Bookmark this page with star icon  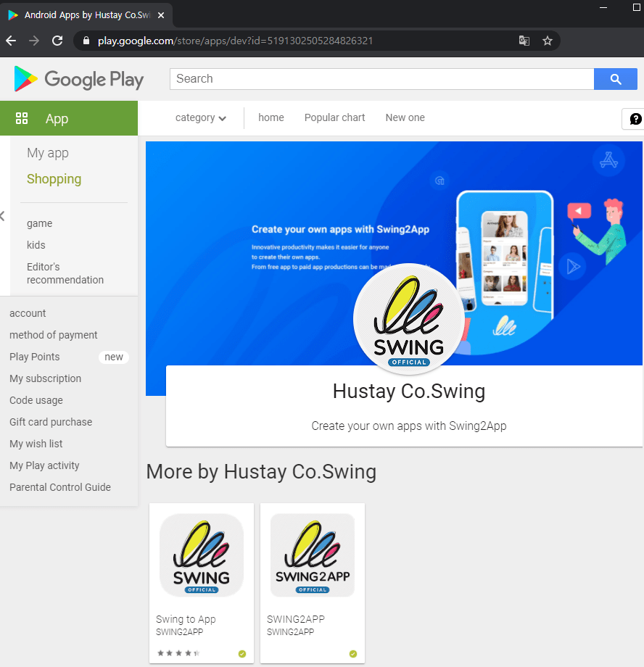click(x=548, y=41)
